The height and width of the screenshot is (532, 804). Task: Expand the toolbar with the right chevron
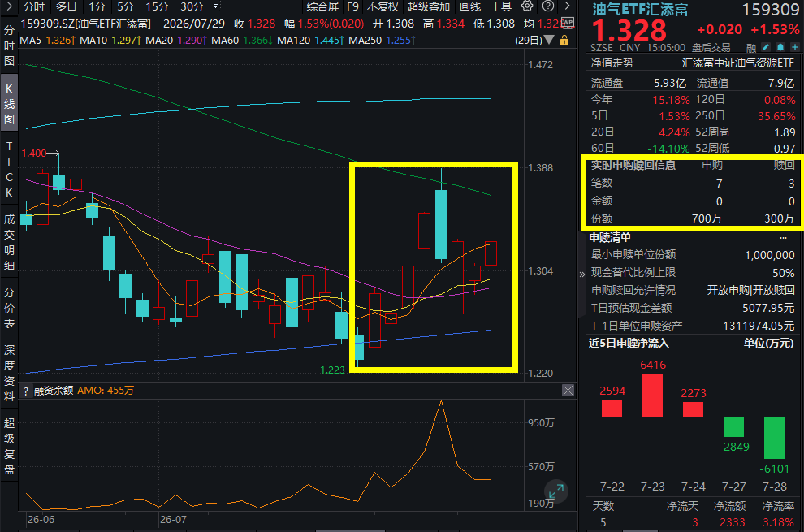point(567,6)
